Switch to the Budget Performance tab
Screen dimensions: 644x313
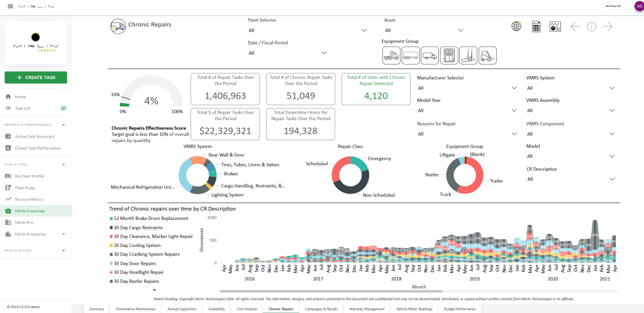[x=460, y=309]
